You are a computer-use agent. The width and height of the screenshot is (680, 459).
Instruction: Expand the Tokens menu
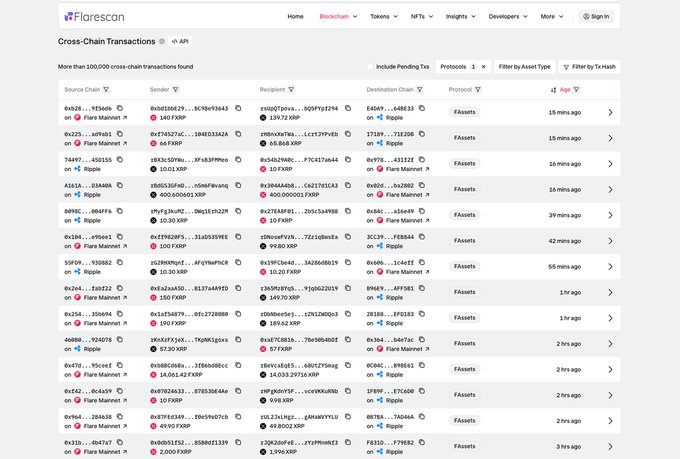coord(384,16)
